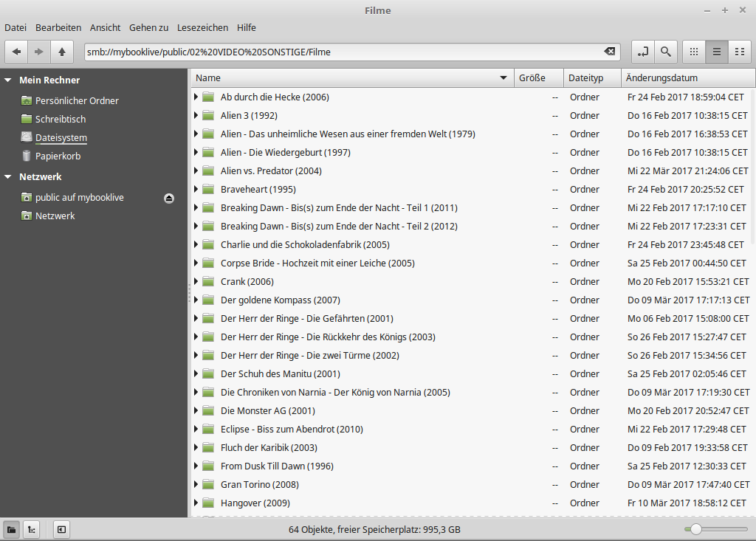
Task: Switch to compact view
Action: pos(739,52)
